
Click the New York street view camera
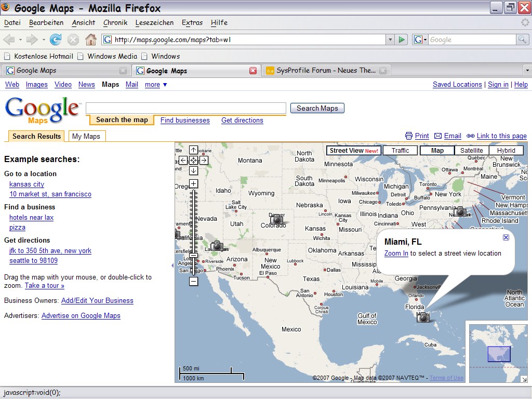coord(460,211)
